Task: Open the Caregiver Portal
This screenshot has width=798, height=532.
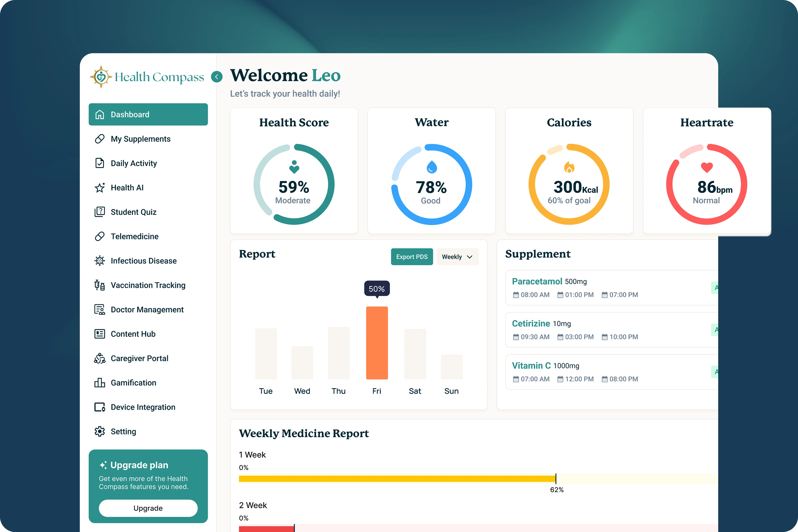Action: (x=148, y=359)
